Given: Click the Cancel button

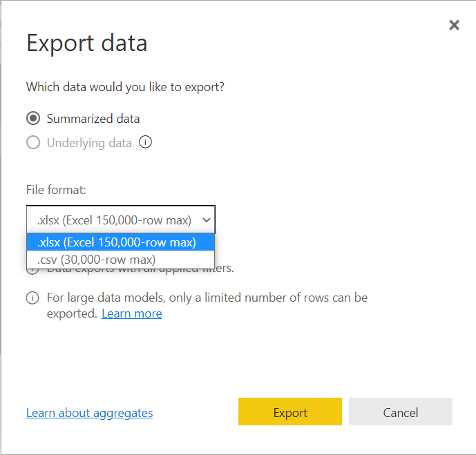Looking at the screenshot, I should click(x=401, y=412).
